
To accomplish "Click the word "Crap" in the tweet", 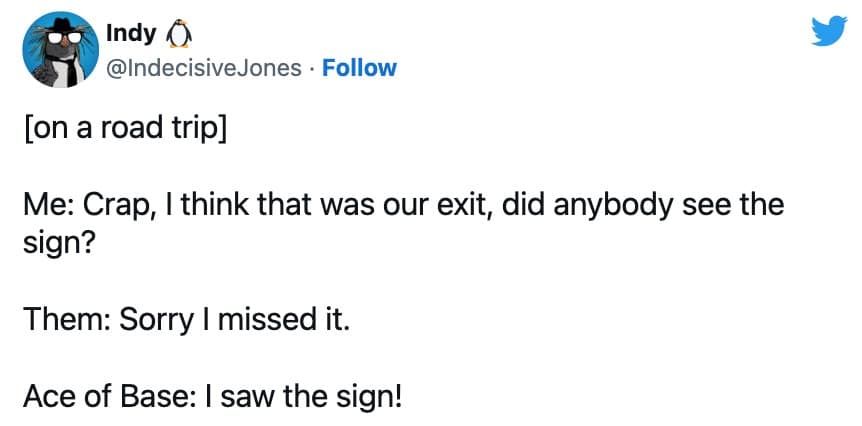I will coord(114,207).
